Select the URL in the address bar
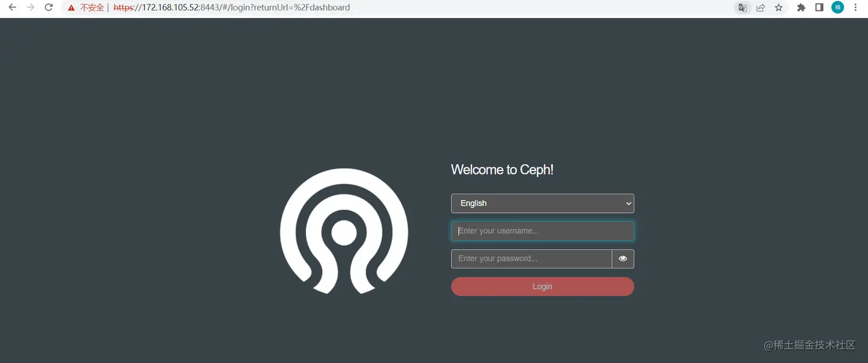The width and height of the screenshot is (868, 363). tap(231, 8)
